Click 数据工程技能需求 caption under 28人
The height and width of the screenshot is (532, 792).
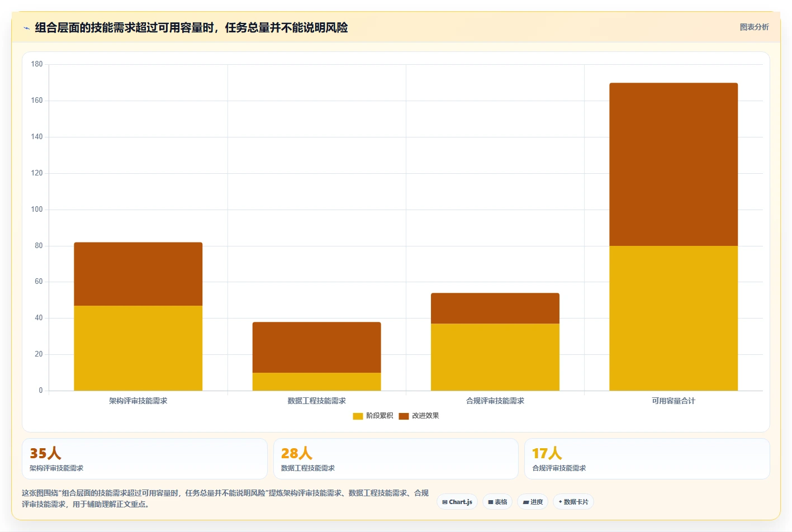click(x=307, y=468)
